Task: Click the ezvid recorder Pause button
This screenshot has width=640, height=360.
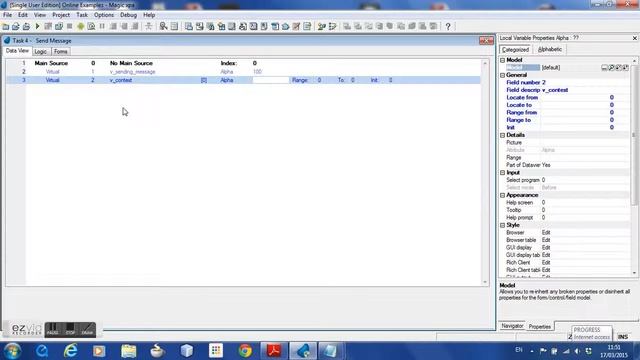Action: click(53, 329)
